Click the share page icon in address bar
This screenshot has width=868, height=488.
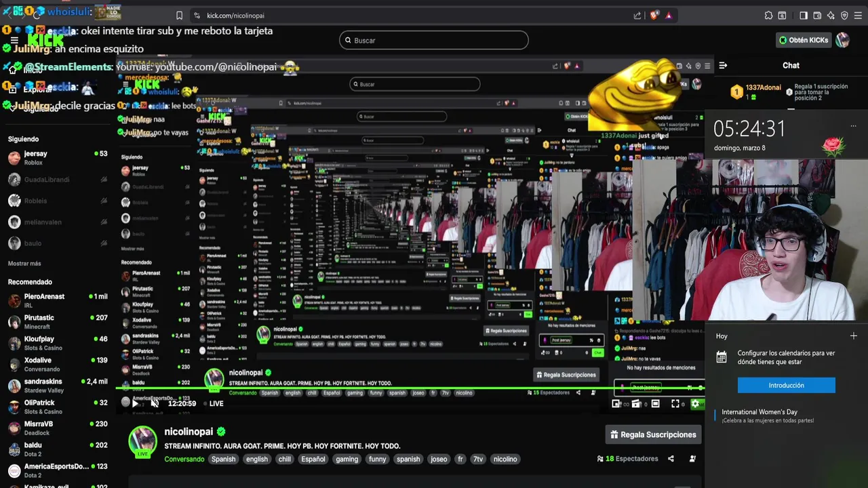tap(637, 16)
